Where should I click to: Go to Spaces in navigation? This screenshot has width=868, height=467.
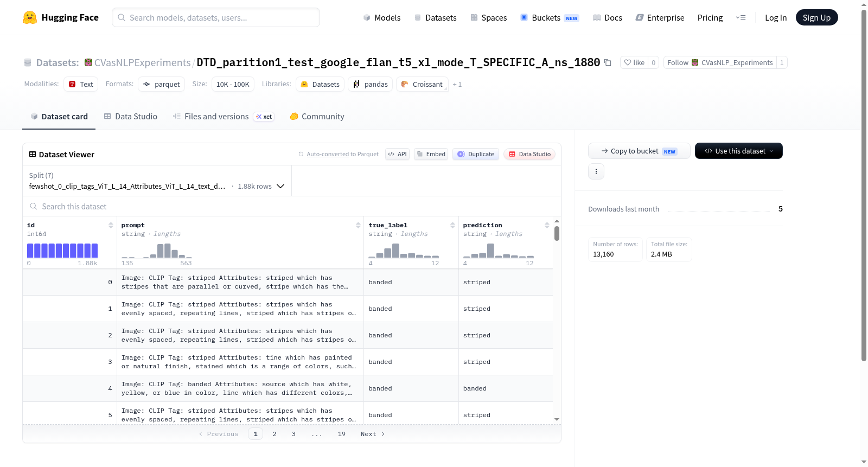point(489,18)
